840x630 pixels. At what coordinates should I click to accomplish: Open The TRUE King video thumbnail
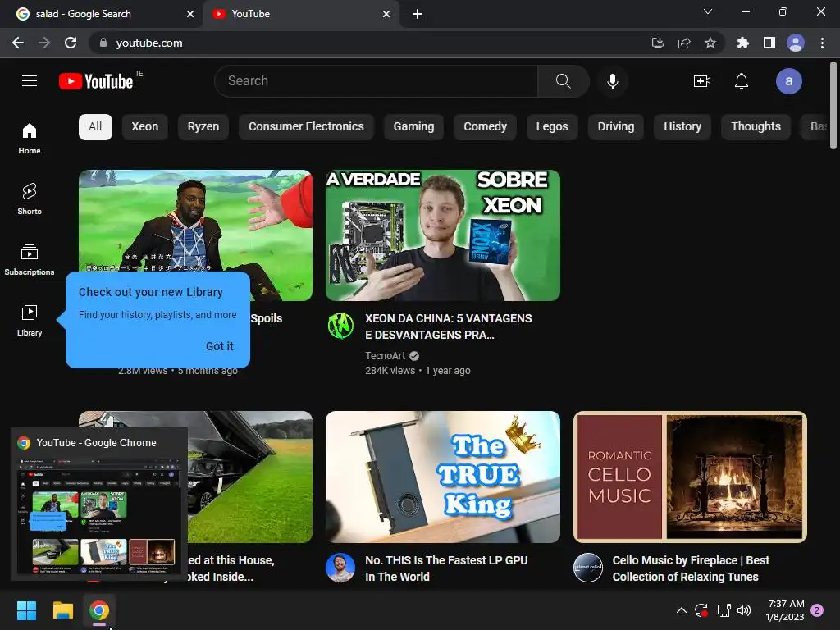442,477
